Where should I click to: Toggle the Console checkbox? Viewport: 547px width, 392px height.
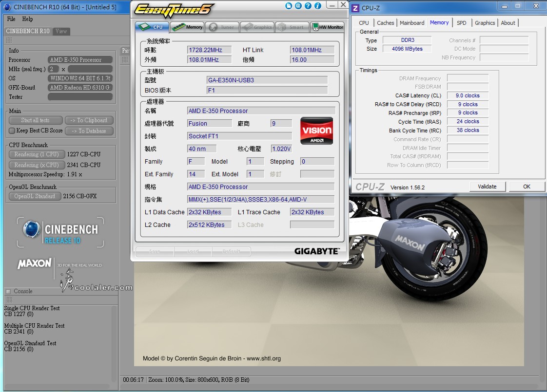[8, 291]
